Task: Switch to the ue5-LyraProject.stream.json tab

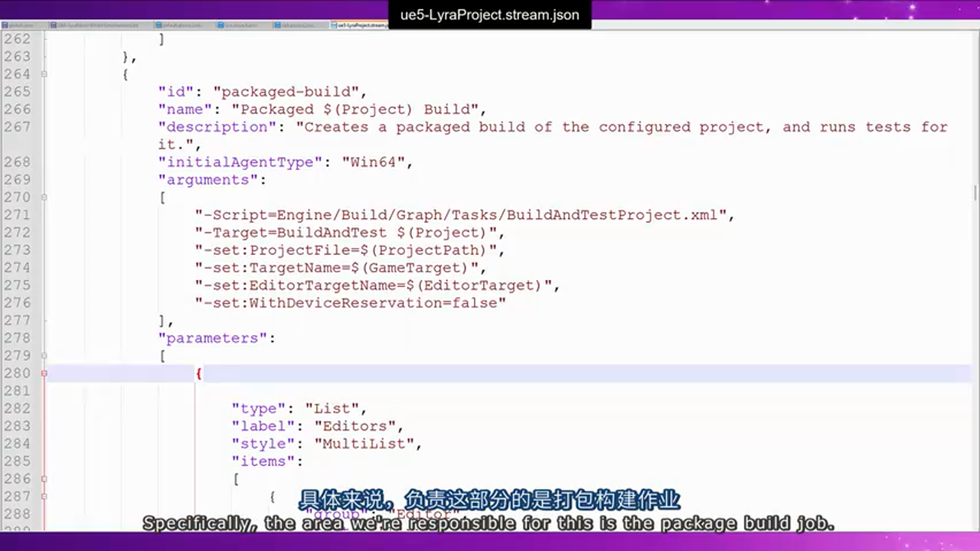Action: tap(360, 24)
